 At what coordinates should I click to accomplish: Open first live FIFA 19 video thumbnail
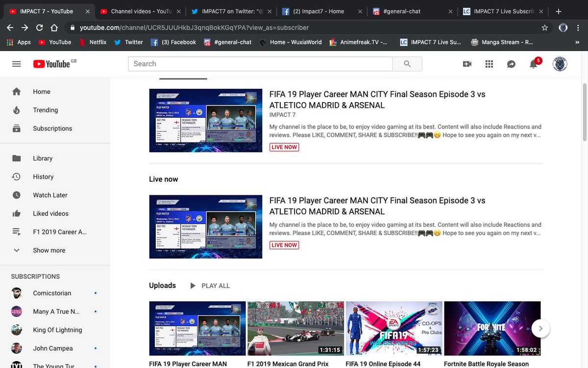coord(206,121)
